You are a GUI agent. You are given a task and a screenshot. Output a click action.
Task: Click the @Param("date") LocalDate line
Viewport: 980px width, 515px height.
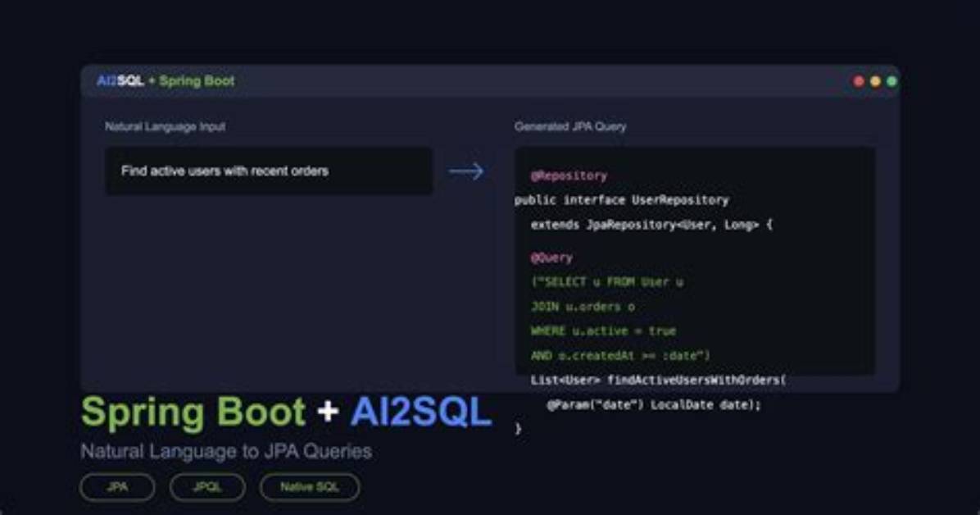[654, 405]
